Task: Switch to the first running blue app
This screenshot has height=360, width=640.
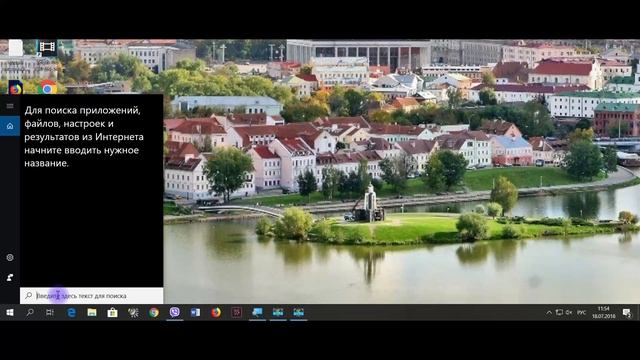Action: pos(258,313)
